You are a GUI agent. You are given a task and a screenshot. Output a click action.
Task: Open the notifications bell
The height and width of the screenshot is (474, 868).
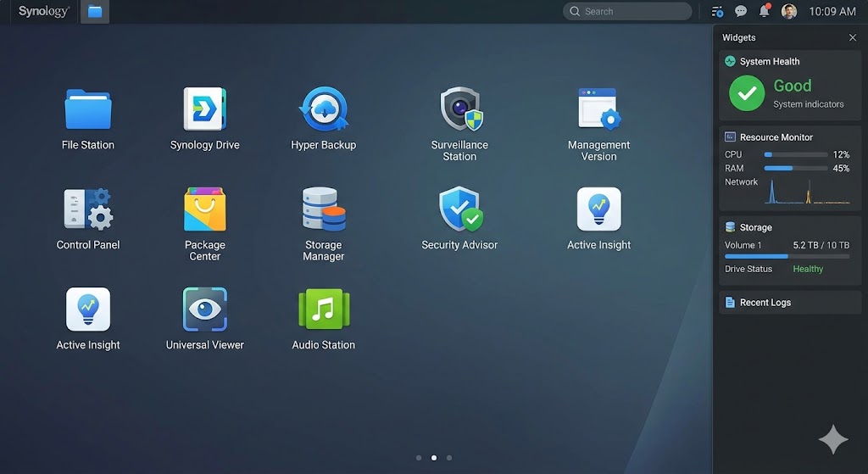coord(764,10)
